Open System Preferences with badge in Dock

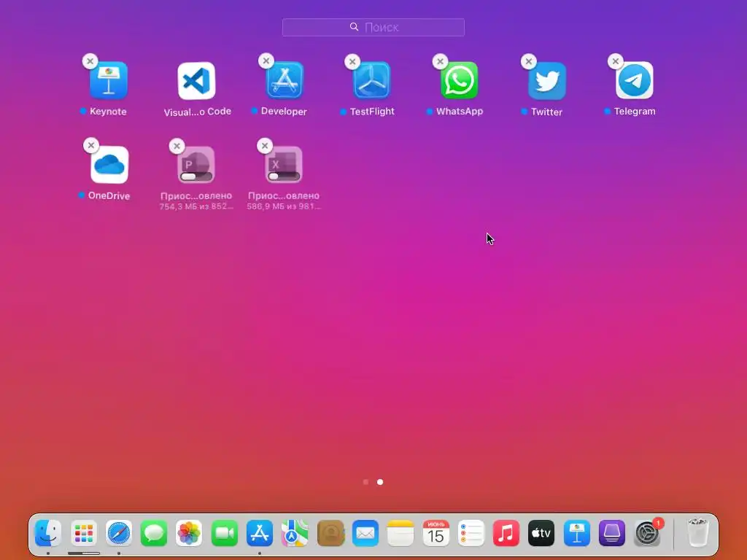647,533
